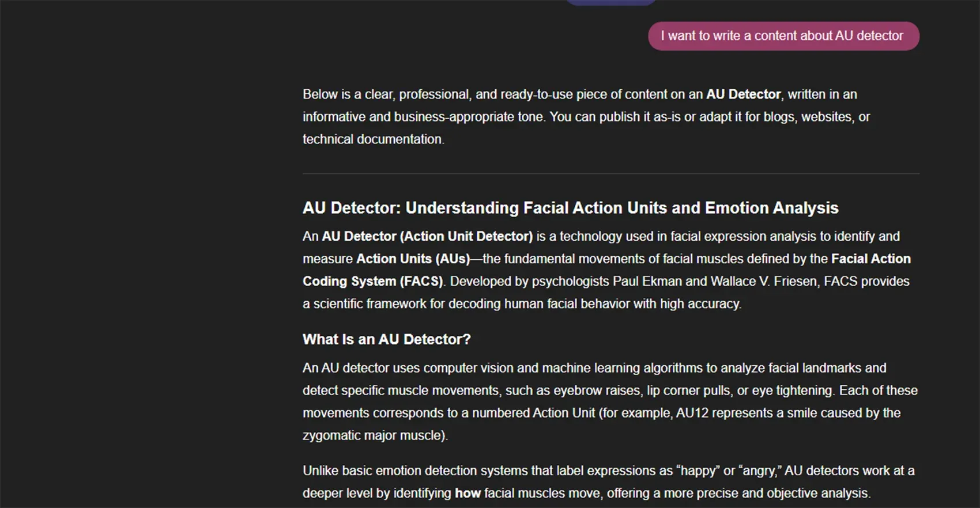
Task: Click the bold 'AU Detector (Action Unit Detector)' phrase
Action: (x=427, y=236)
